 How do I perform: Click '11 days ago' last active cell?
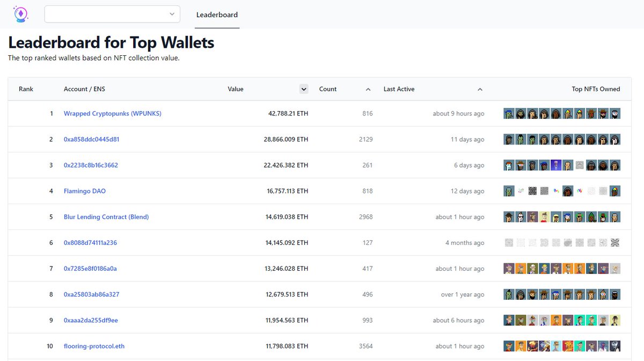[x=467, y=140]
